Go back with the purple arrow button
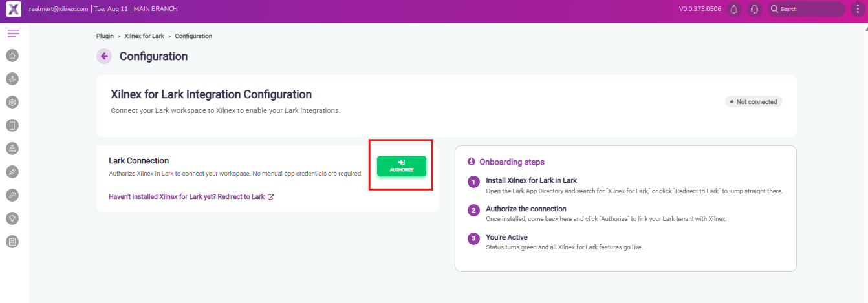This screenshot has width=868, height=303. coord(104,56)
